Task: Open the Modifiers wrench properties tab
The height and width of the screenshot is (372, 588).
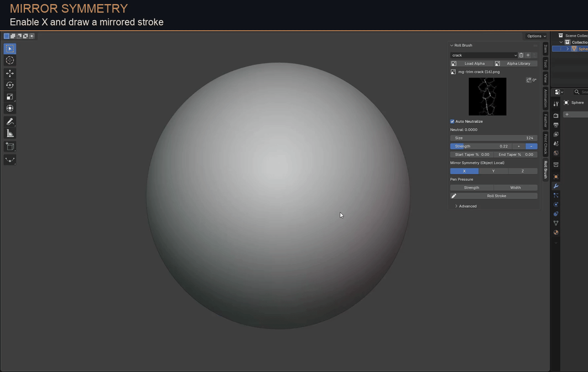Action: (556, 186)
